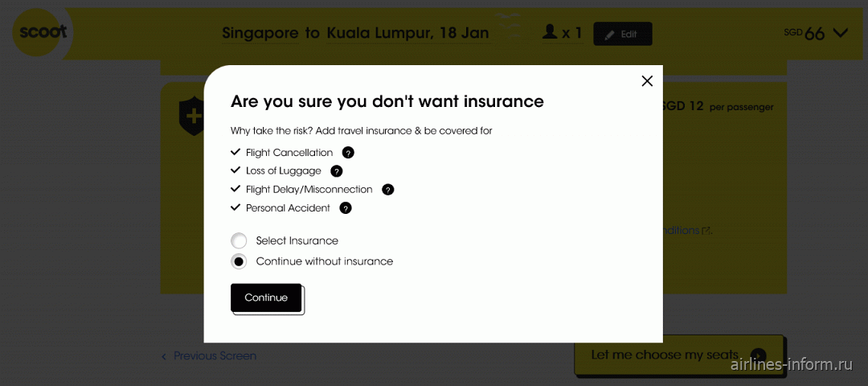Viewport: 868px width, 386px height.
Task: Close the insurance dialog with X
Action: (x=646, y=81)
